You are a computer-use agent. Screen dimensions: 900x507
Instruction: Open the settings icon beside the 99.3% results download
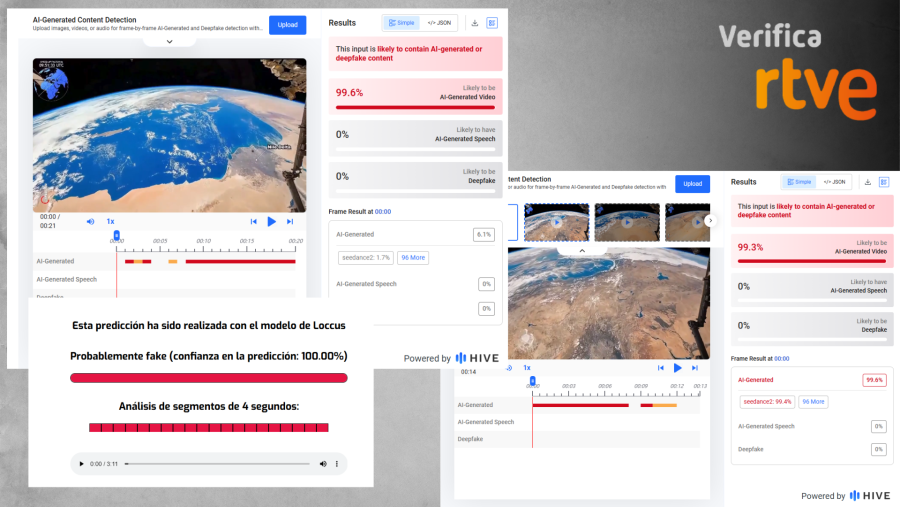pyautogui.click(x=884, y=182)
